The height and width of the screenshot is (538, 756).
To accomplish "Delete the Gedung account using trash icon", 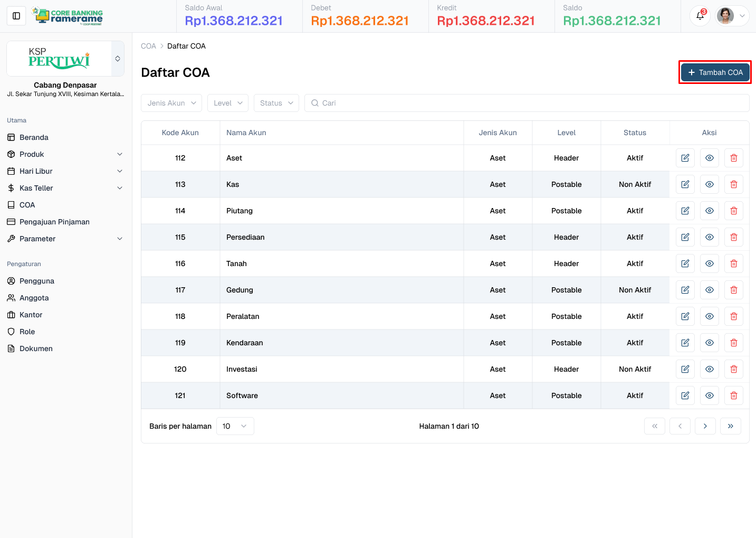I will click(733, 289).
